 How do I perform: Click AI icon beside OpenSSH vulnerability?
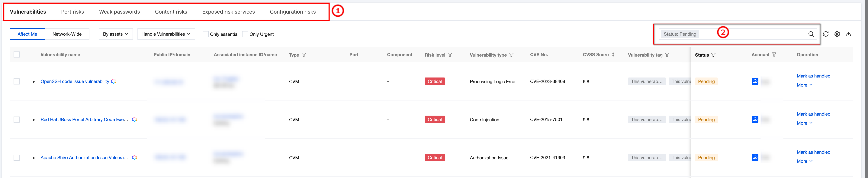(x=114, y=81)
